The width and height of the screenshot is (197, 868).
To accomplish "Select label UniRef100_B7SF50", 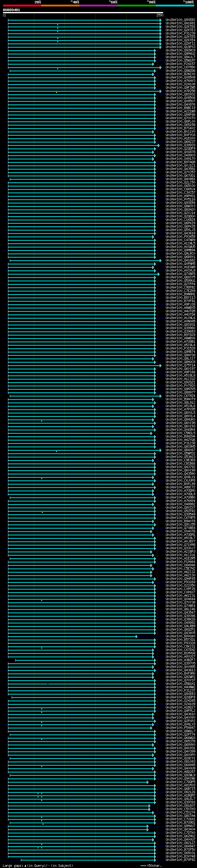I will (x=180, y=850).
